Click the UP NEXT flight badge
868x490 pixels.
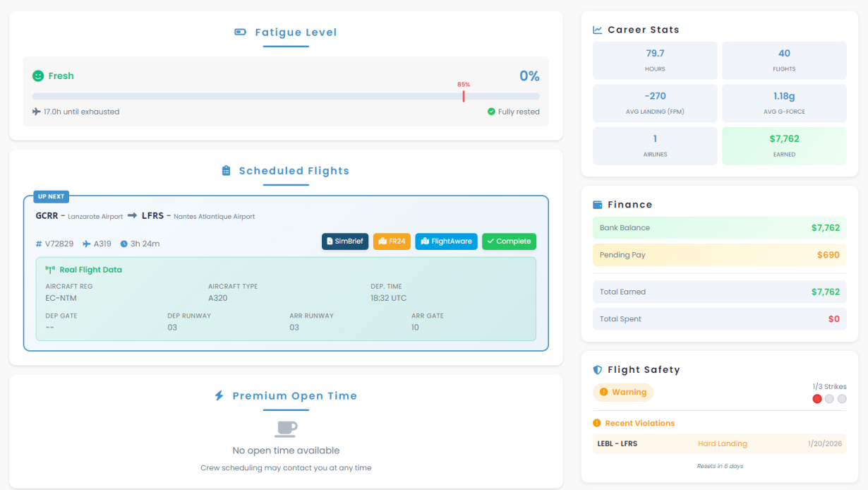(x=51, y=196)
